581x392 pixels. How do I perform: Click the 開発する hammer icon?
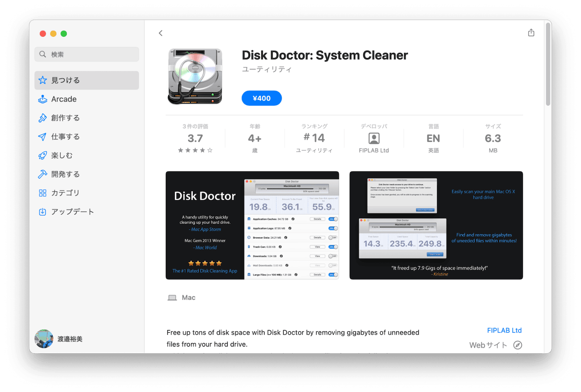coord(42,174)
